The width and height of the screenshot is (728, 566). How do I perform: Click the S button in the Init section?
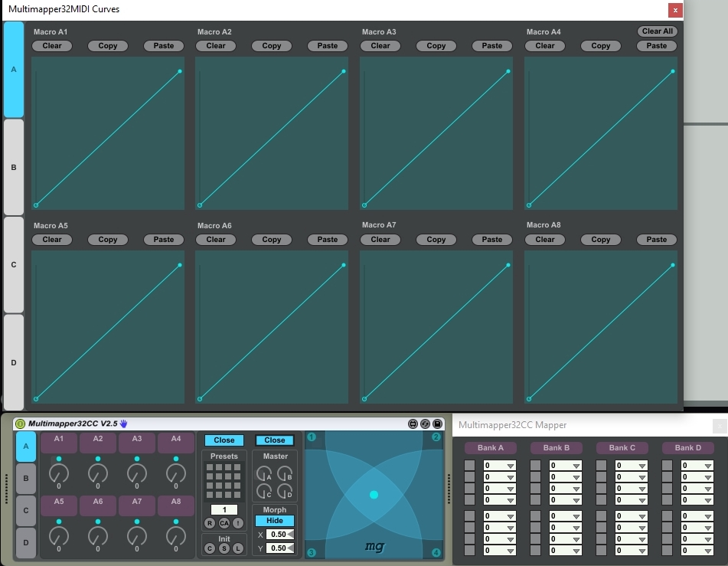(x=224, y=548)
